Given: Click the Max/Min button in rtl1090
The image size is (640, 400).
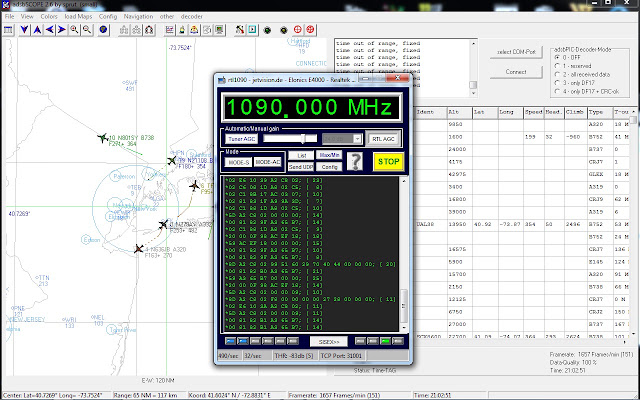Looking at the screenshot, I should click(x=329, y=156).
